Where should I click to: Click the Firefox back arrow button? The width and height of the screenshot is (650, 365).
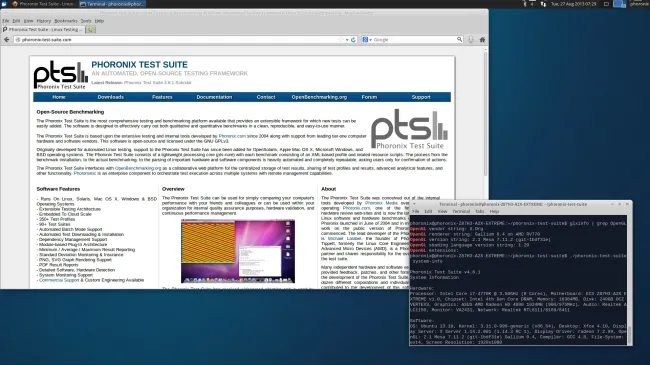[7, 40]
